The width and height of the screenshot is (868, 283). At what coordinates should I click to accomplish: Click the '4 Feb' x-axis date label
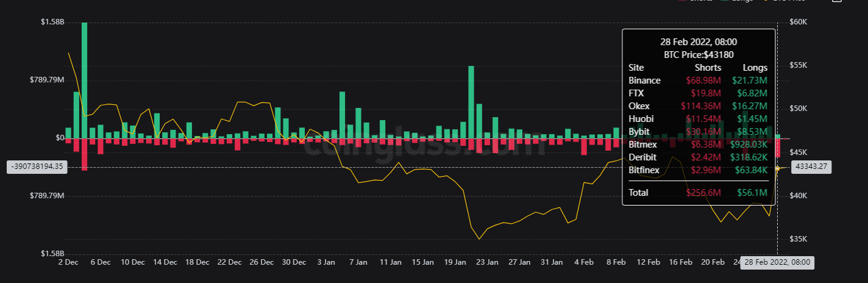[x=584, y=262]
